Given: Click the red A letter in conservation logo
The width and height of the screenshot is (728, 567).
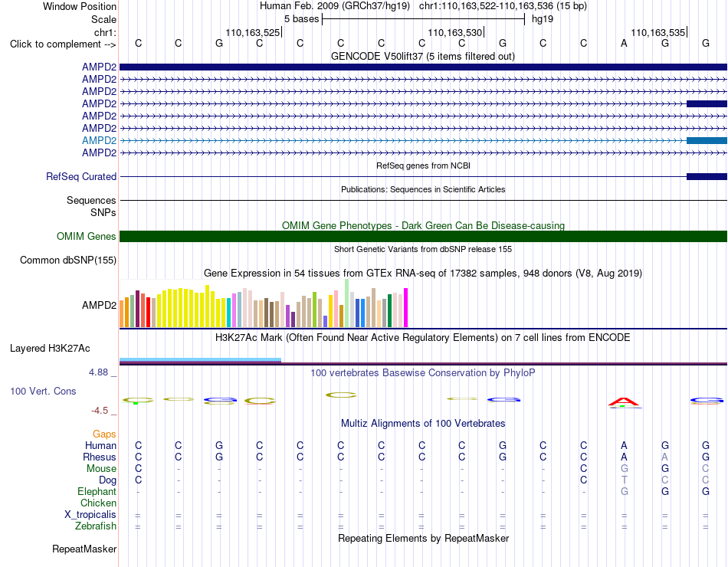Looking at the screenshot, I should tap(624, 401).
